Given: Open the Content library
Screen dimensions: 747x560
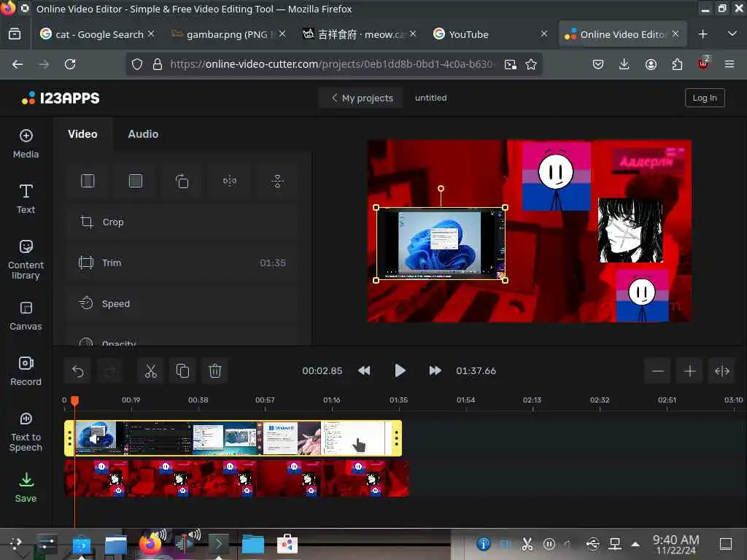Looking at the screenshot, I should pos(26,260).
